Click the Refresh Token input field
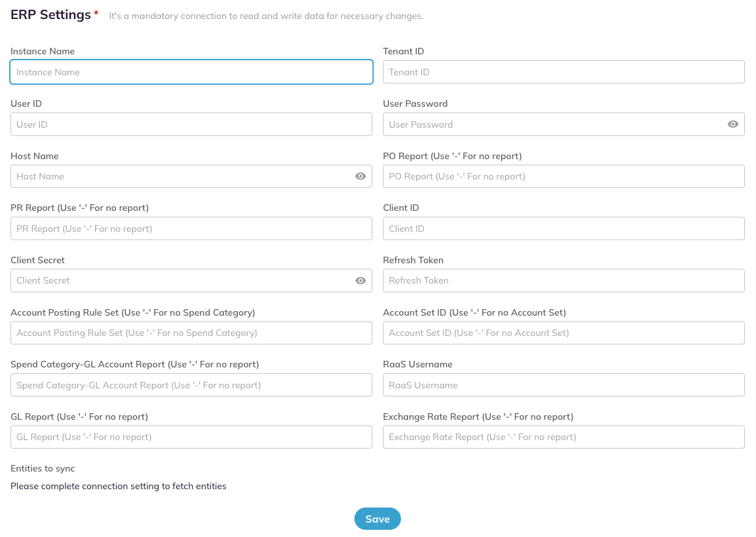This screenshot has width=756, height=537. 563,280
